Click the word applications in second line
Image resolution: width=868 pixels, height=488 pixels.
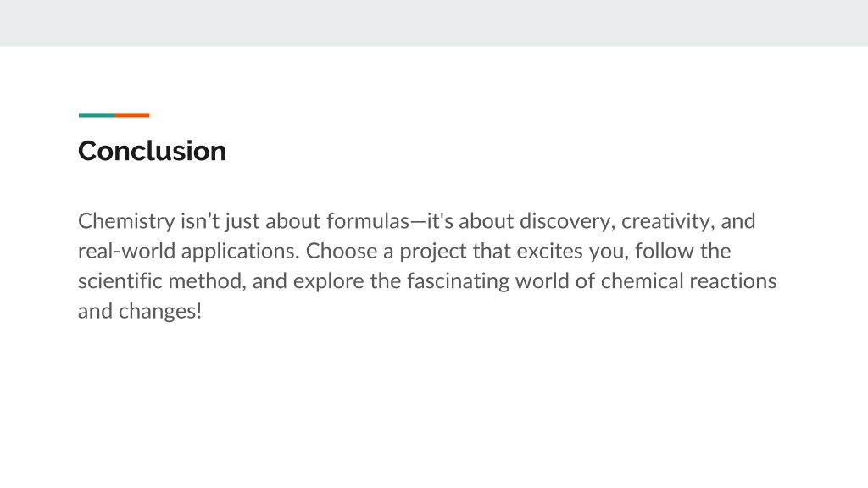coord(240,252)
